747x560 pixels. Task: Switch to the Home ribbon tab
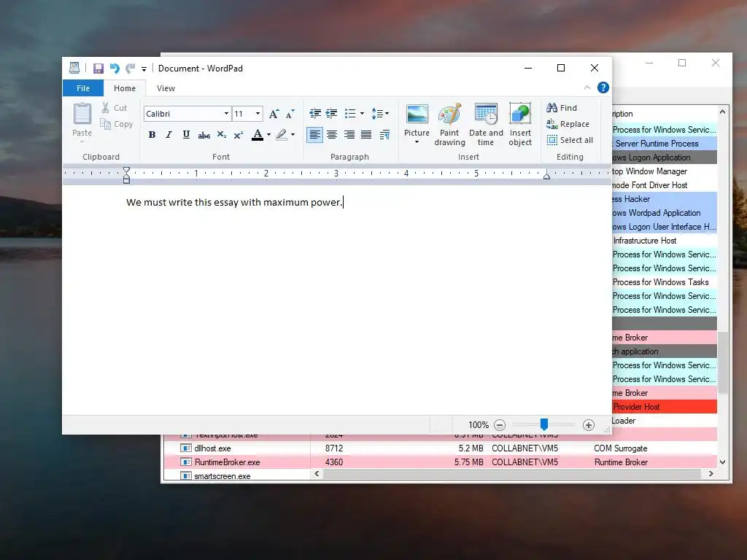coord(124,88)
